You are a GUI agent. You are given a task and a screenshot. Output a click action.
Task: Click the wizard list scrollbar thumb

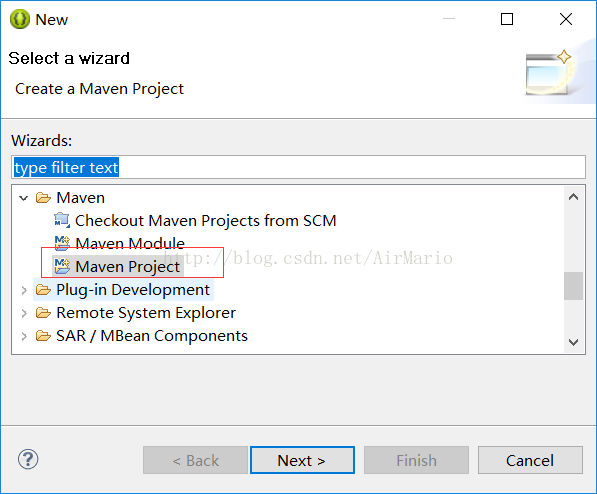[x=573, y=286]
